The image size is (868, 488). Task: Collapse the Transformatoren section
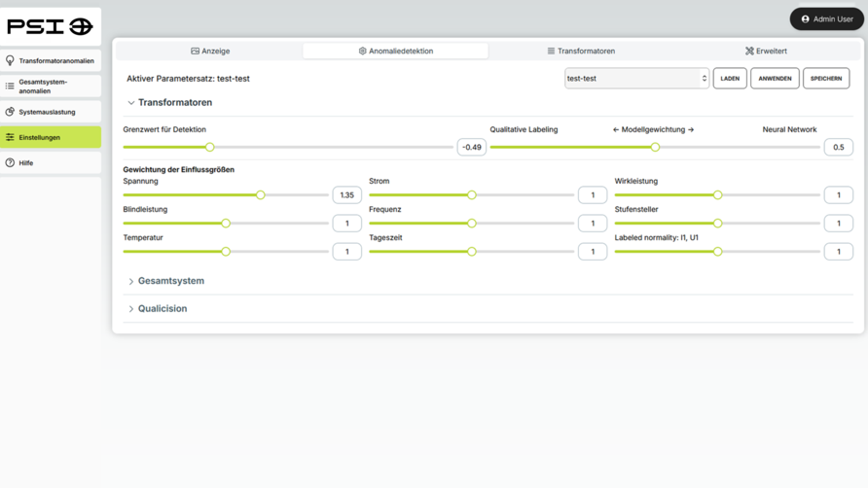click(131, 103)
